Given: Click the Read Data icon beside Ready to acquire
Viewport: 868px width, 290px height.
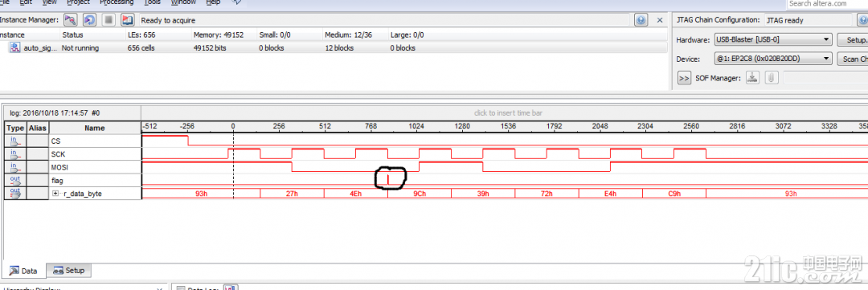Looking at the screenshot, I should [x=127, y=20].
